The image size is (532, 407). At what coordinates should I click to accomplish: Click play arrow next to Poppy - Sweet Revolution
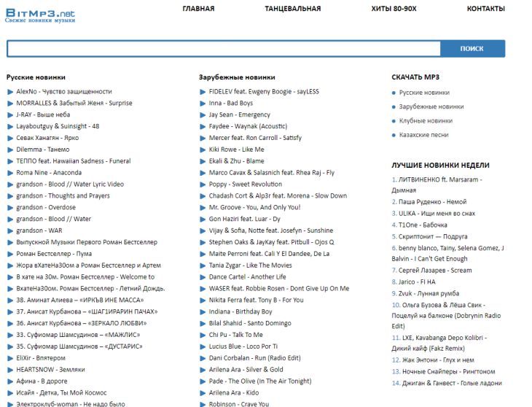click(x=203, y=185)
